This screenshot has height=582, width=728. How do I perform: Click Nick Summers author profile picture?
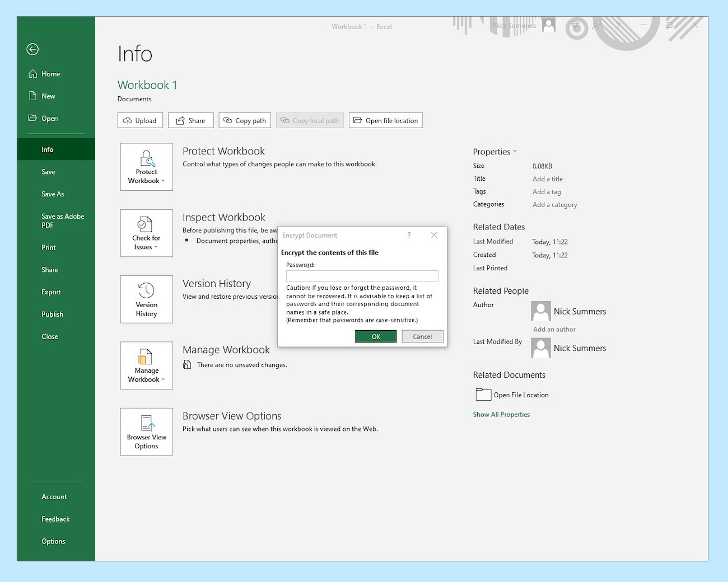click(540, 311)
